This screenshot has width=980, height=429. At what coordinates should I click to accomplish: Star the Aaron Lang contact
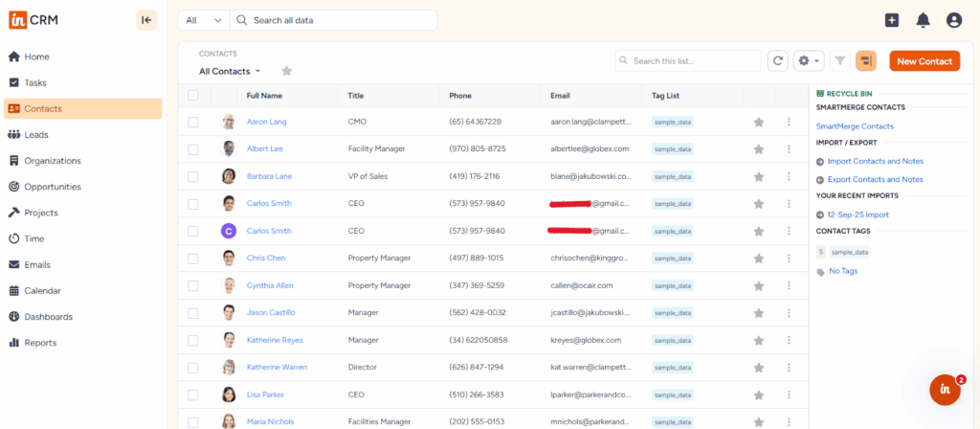click(x=759, y=123)
